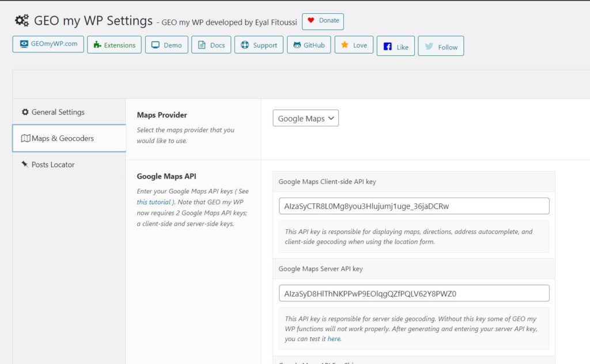Click the GEOmyWP.com monitor icon
The height and width of the screenshot is (364, 590).
(24, 44)
